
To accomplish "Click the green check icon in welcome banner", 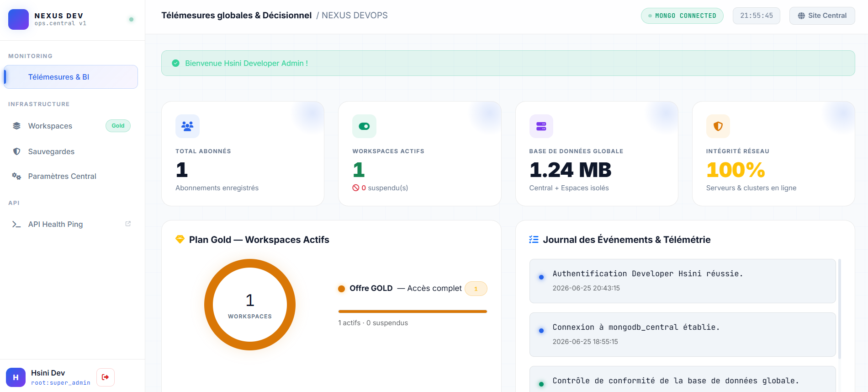I will pos(175,63).
